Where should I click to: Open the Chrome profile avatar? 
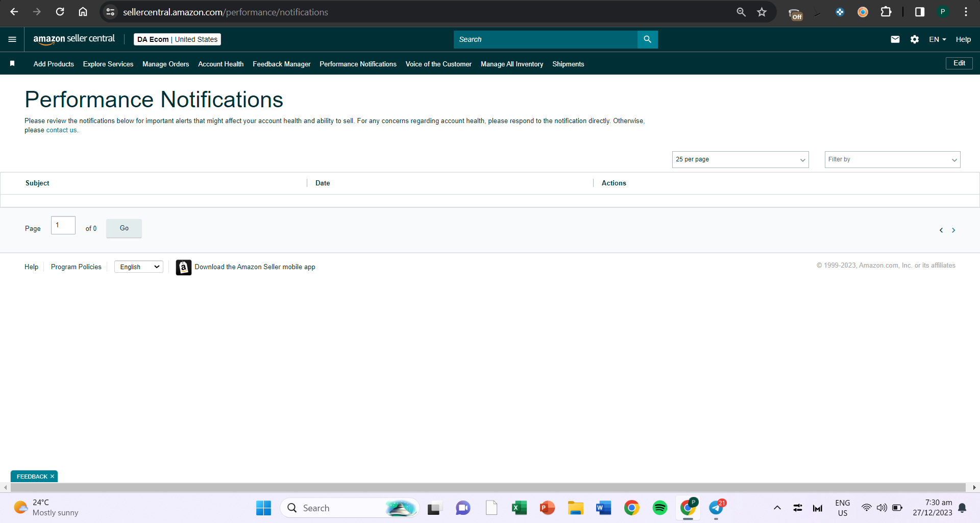943,12
